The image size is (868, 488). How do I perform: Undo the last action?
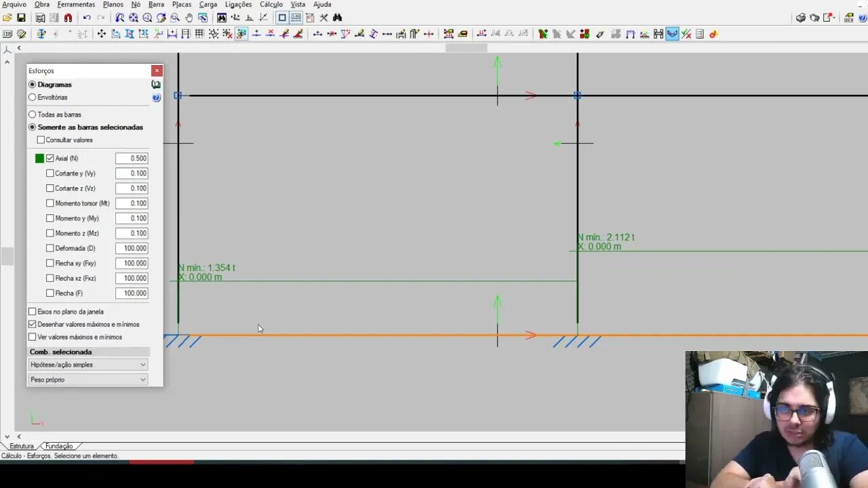point(87,18)
